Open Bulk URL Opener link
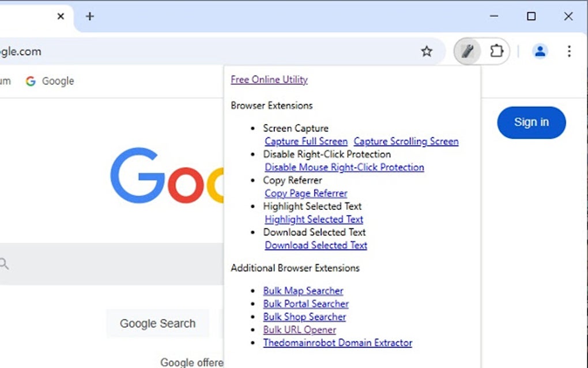Screen dimensions: 588x368 pos(300,330)
